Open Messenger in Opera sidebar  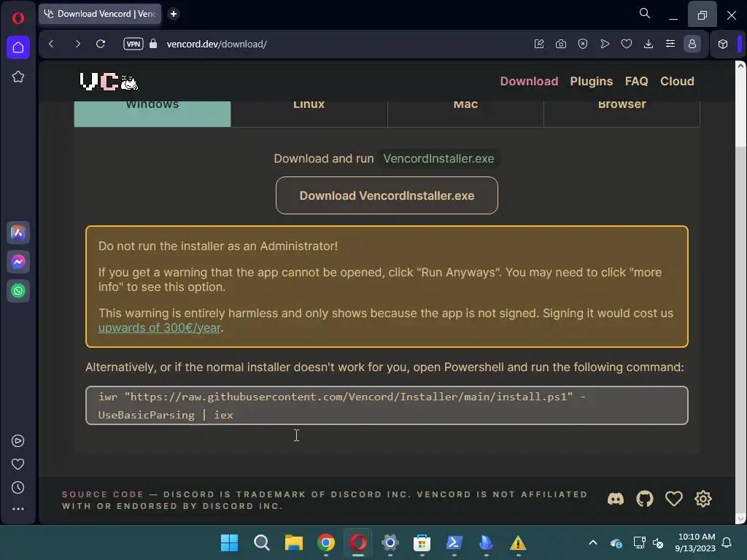[x=18, y=262]
